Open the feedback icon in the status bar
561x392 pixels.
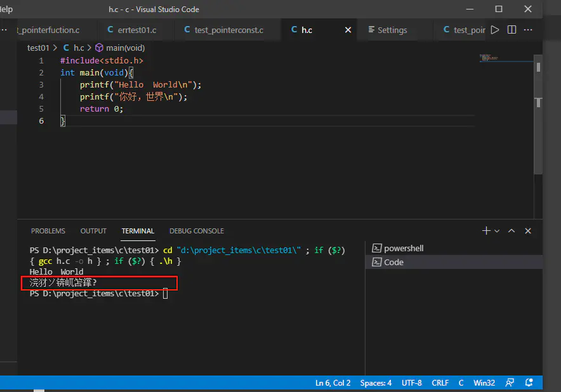point(510,382)
